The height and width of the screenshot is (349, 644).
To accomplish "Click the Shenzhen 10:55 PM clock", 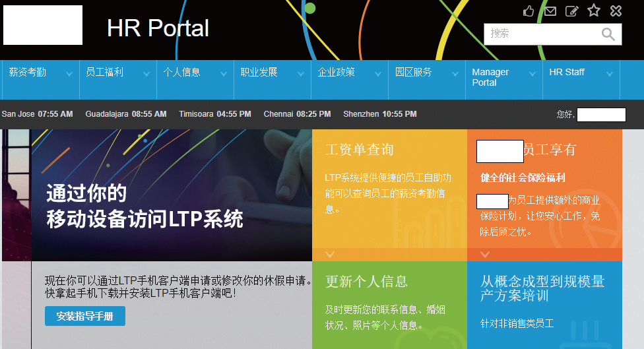I will [380, 114].
